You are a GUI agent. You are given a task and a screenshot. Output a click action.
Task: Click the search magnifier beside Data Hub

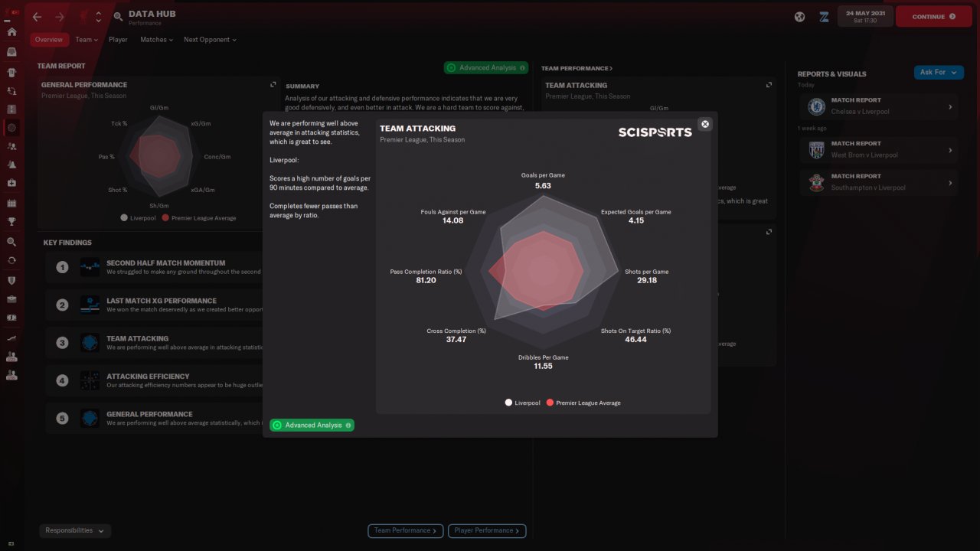pyautogui.click(x=118, y=17)
